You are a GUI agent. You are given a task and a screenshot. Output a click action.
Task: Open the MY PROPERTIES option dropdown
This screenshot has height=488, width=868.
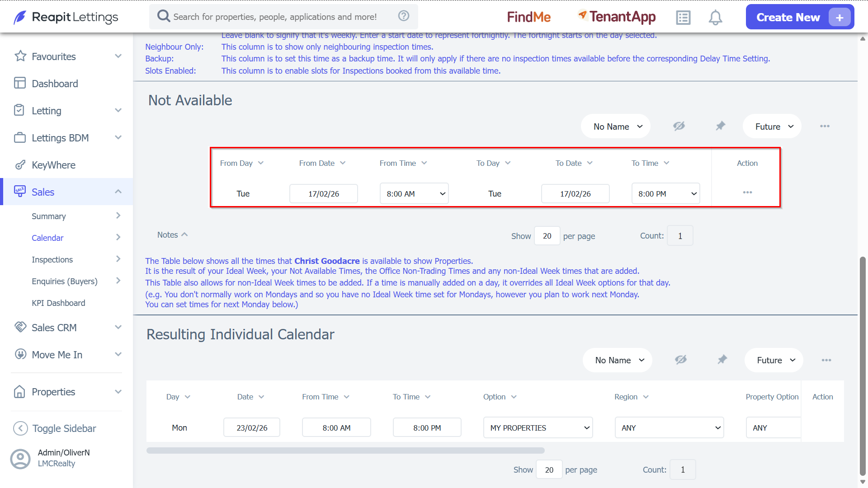(538, 427)
